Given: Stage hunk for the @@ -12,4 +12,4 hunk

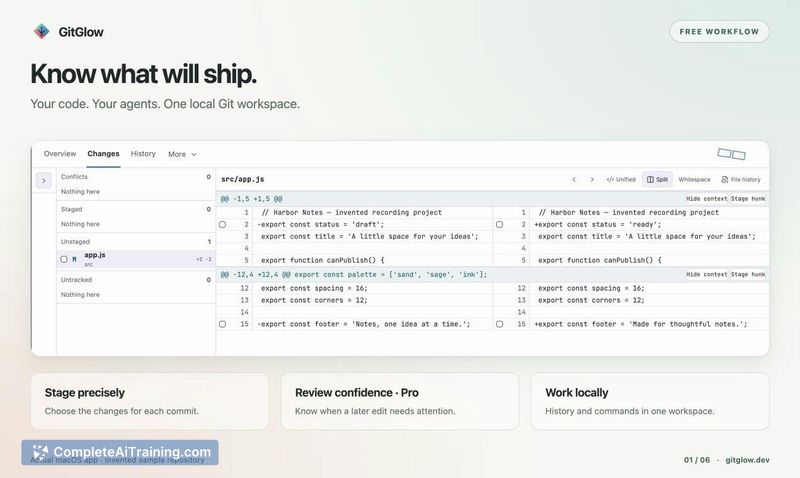Looking at the screenshot, I should click(x=748, y=274).
